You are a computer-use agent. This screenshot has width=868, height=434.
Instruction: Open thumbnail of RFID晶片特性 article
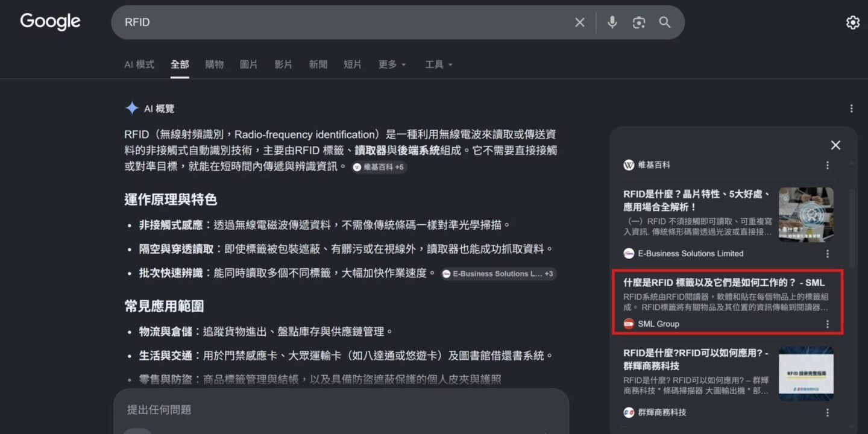(806, 215)
